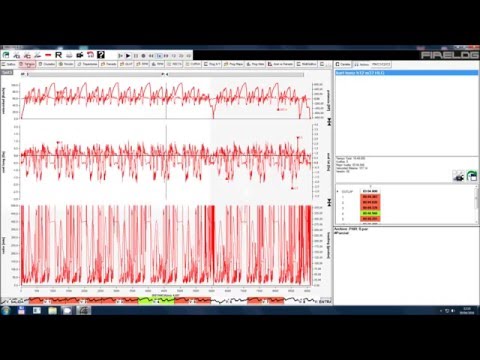480x360 pixels.
Task: Click the Windows Start button
Action: pyautogui.click(x=6, y=311)
